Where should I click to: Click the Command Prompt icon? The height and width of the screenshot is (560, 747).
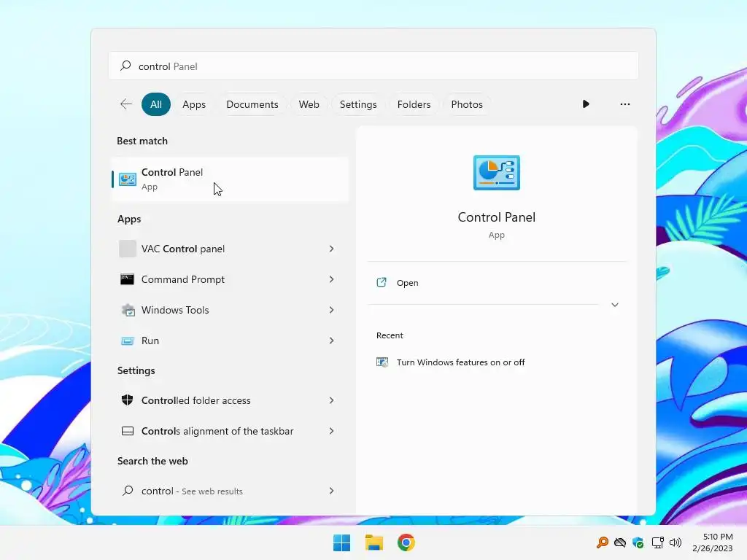127,279
